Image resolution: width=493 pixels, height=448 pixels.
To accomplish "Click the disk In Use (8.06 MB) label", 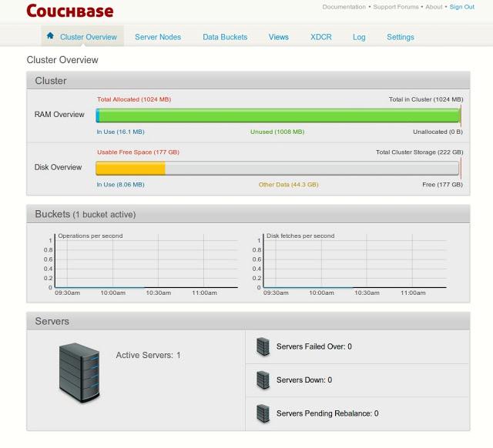I will (x=120, y=185).
